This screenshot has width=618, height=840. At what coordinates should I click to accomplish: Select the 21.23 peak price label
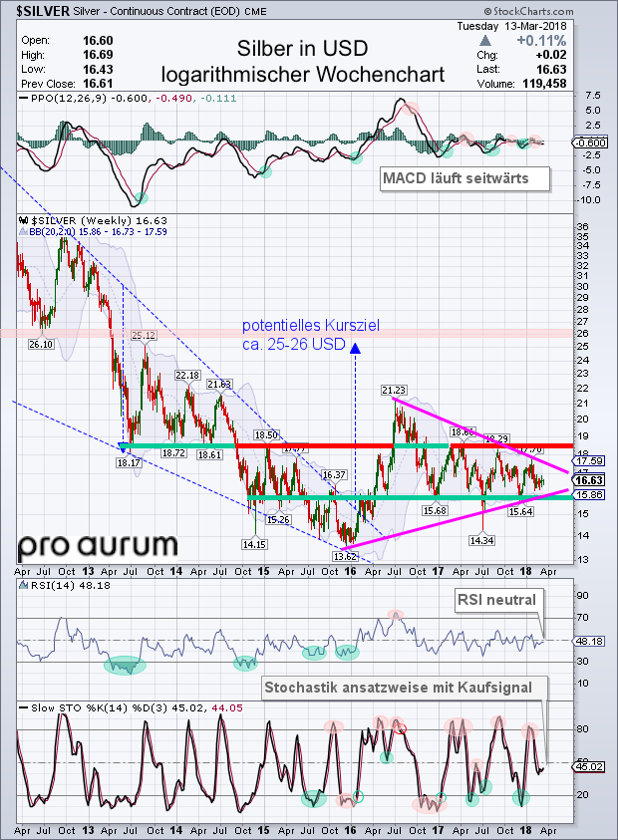(x=392, y=390)
